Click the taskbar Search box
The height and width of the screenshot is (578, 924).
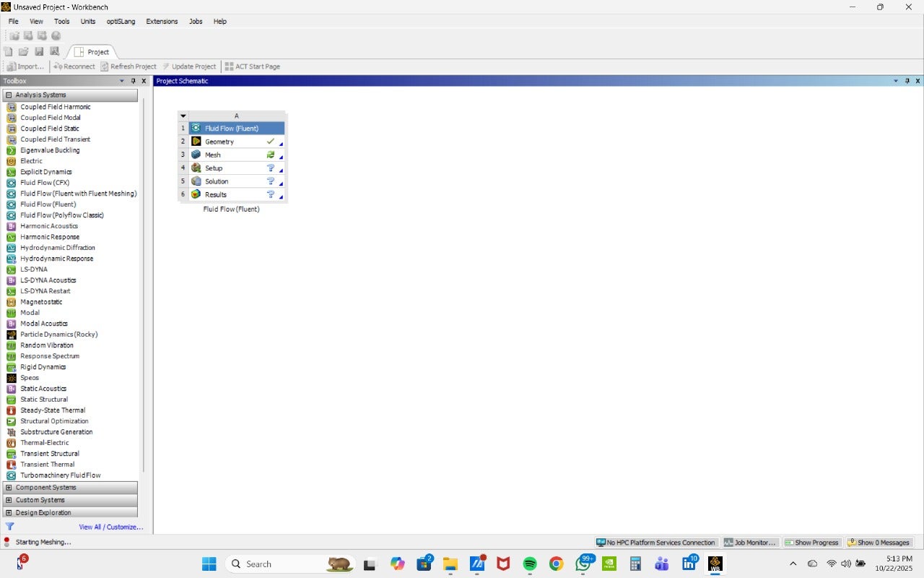[291, 564]
